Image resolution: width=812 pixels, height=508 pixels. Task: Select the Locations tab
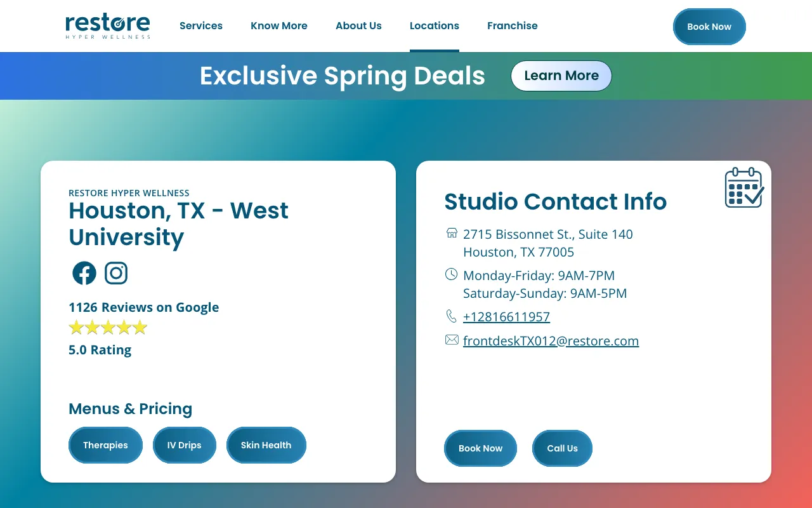(x=434, y=25)
